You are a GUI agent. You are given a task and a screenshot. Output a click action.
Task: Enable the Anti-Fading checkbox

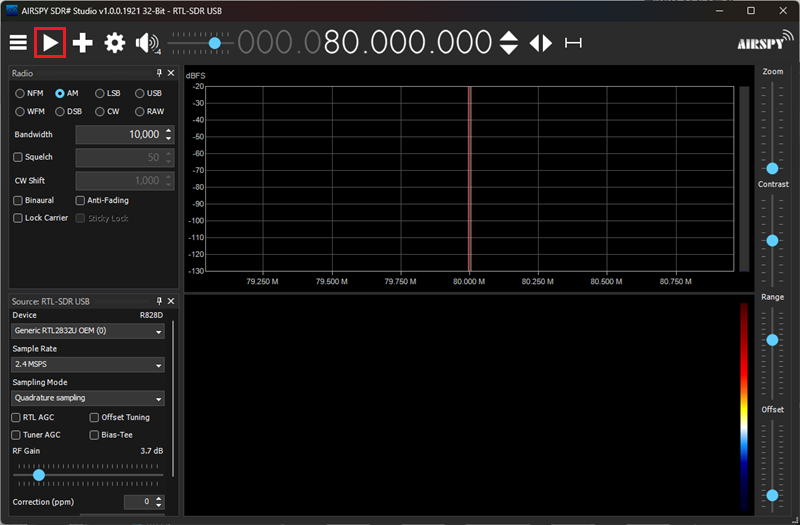coord(80,201)
